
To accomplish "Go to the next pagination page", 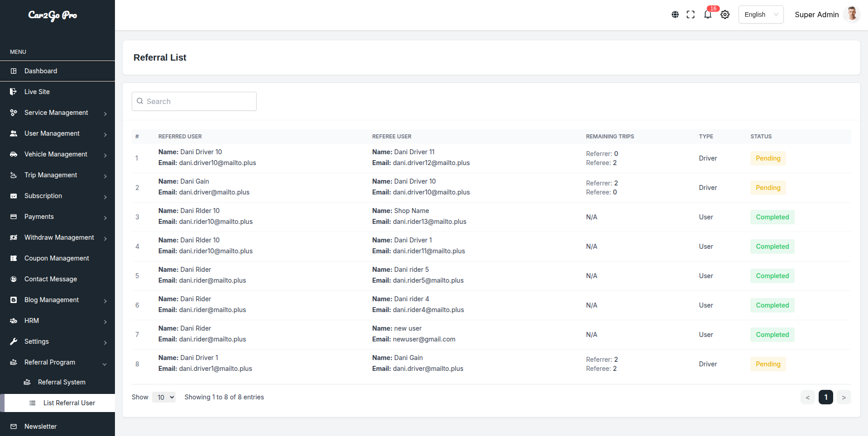I will coord(844,397).
